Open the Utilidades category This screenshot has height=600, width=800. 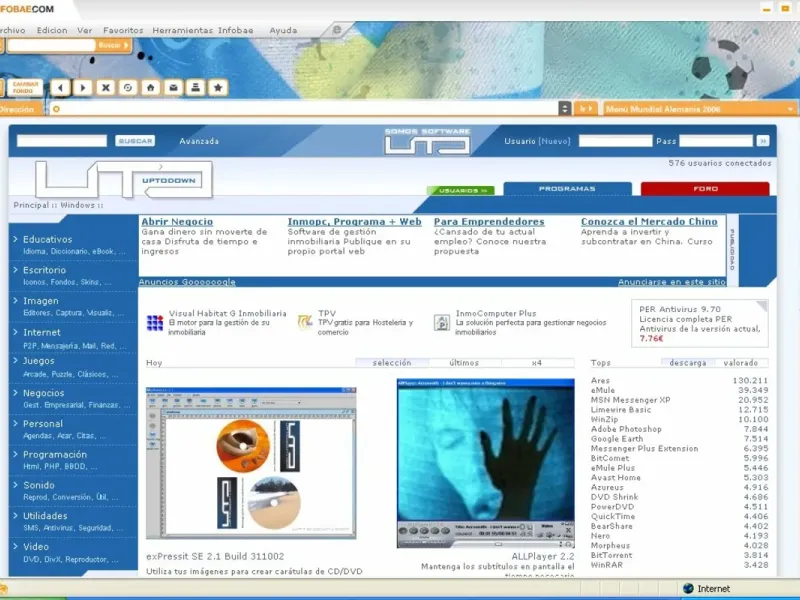[45, 516]
